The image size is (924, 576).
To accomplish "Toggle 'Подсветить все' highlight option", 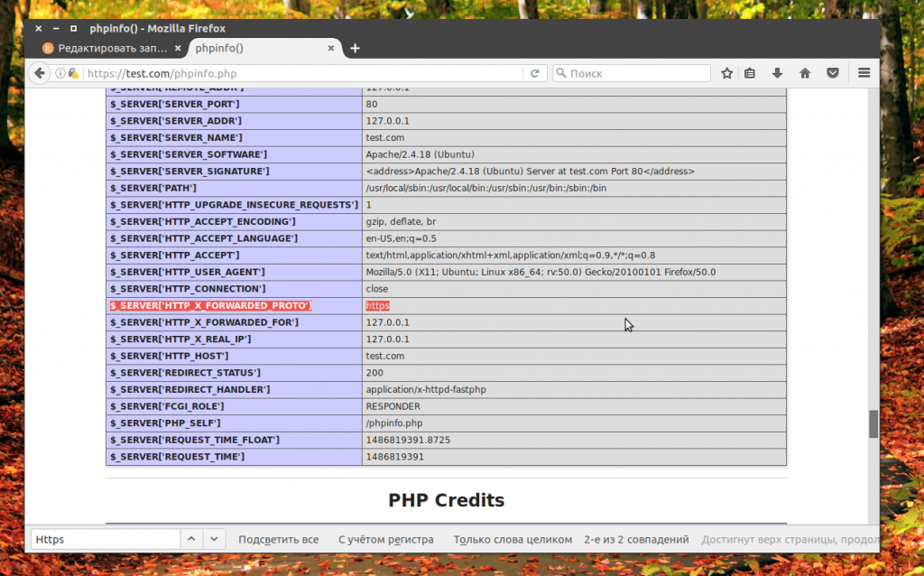I will click(278, 539).
